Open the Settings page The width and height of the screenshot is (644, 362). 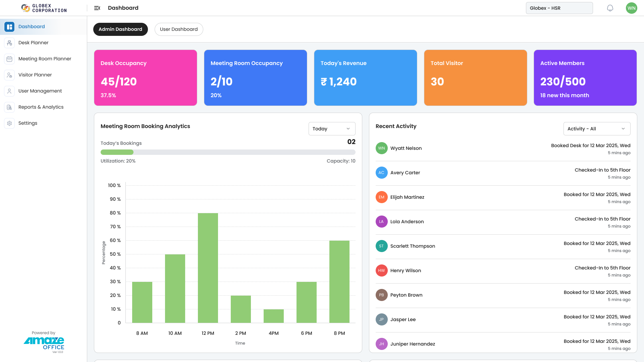tap(28, 123)
